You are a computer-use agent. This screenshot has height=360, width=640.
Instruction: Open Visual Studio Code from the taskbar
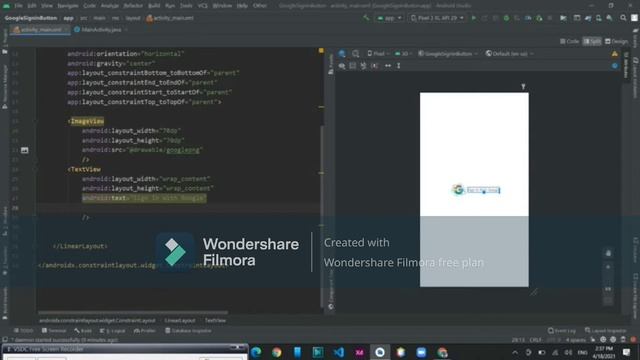[338, 352]
